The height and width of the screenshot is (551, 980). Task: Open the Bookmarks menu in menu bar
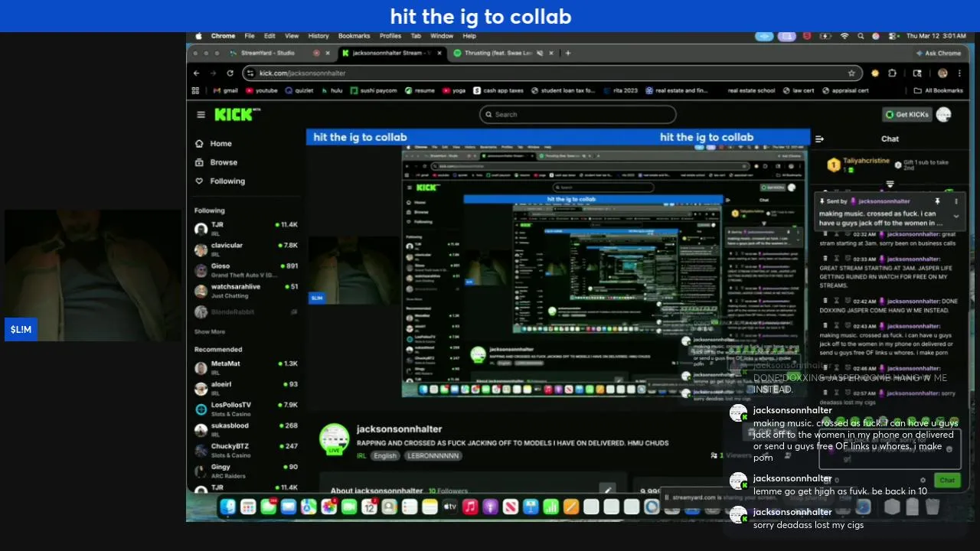354,36
